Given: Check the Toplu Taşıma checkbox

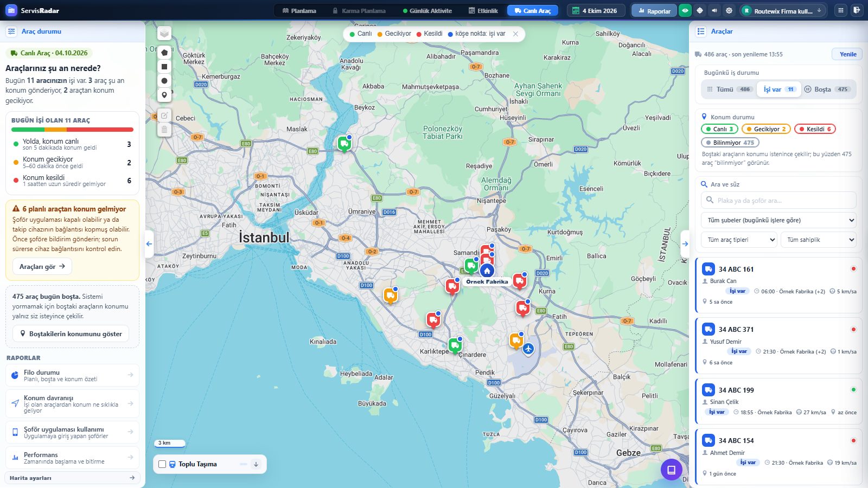Looking at the screenshot, I should 162,464.
